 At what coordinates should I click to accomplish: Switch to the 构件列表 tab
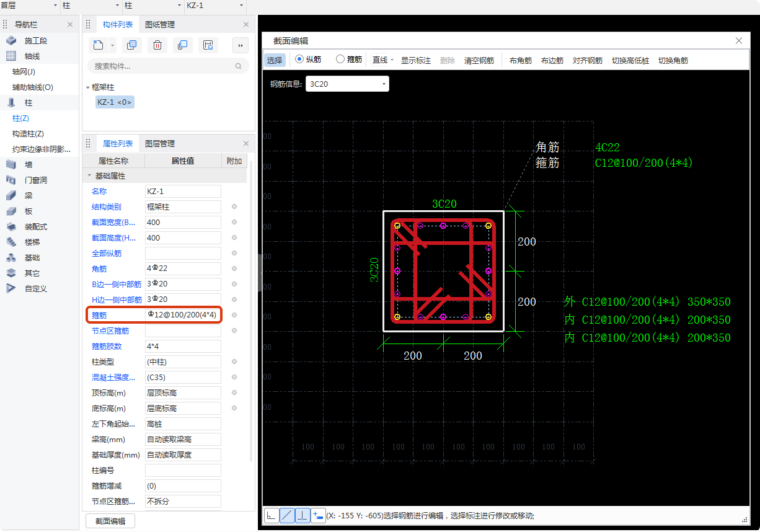coord(118,25)
